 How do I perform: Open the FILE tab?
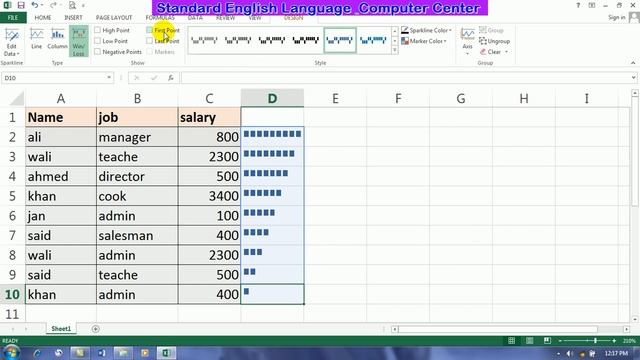(x=13, y=18)
